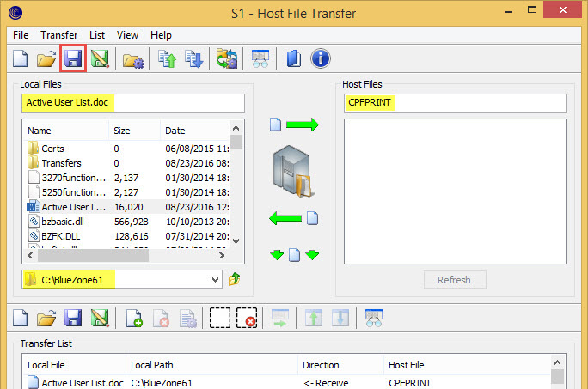Select the Transfers folder in local files
Image resolution: width=588 pixels, height=389 pixels.
pos(127,163)
